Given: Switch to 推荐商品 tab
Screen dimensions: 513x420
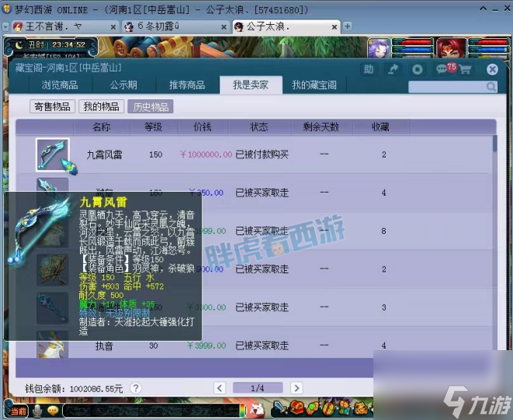Looking at the screenshot, I should (187, 85).
